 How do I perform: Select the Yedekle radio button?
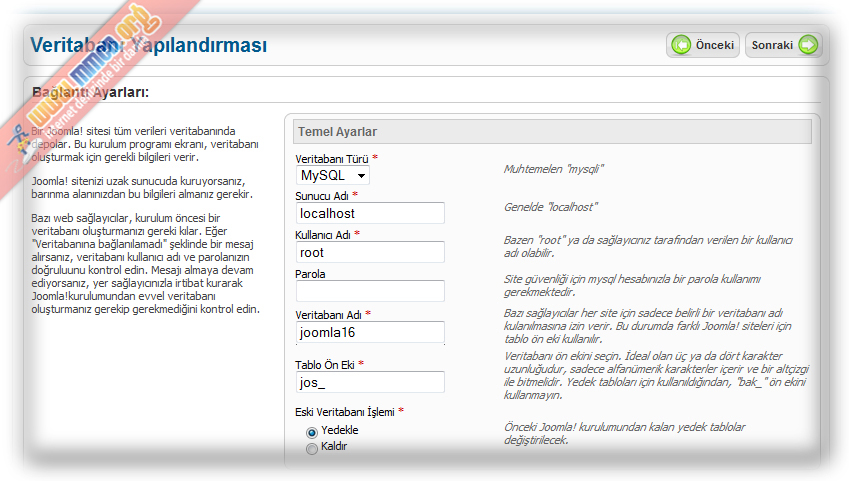(x=312, y=431)
